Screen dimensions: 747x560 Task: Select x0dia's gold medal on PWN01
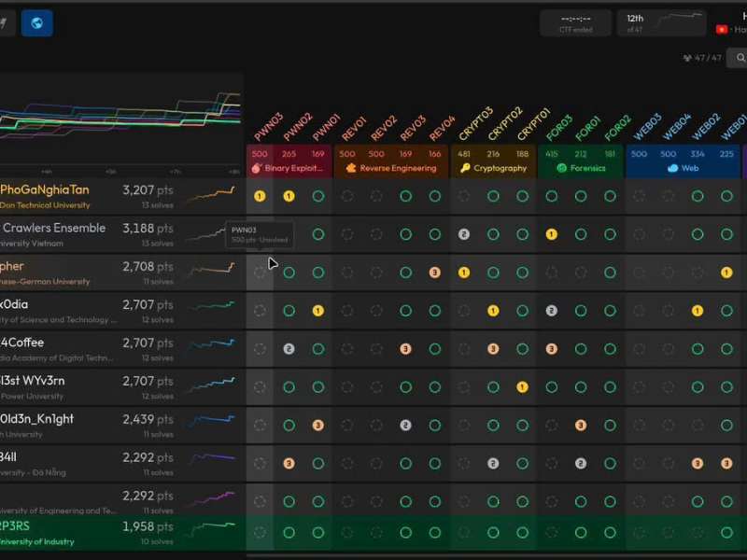318,311
